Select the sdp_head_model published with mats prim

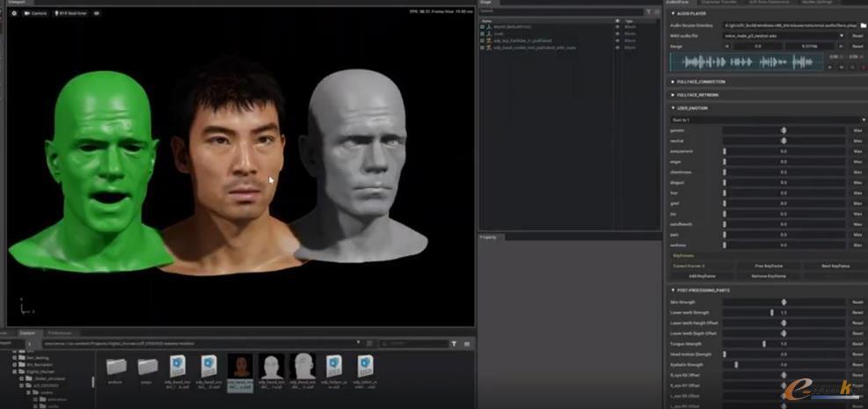(x=534, y=47)
